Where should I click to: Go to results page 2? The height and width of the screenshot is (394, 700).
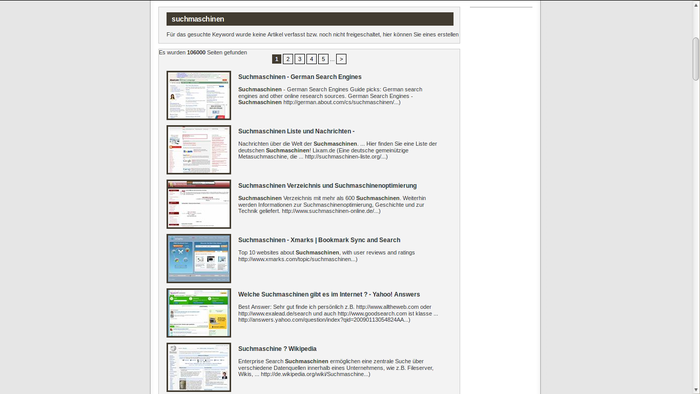(x=288, y=59)
